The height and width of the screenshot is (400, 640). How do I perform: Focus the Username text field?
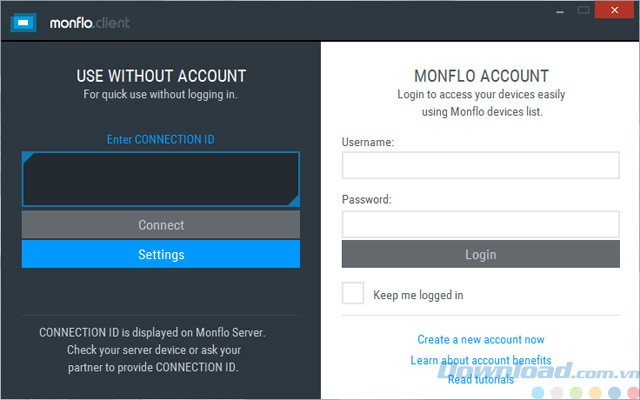[480, 165]
